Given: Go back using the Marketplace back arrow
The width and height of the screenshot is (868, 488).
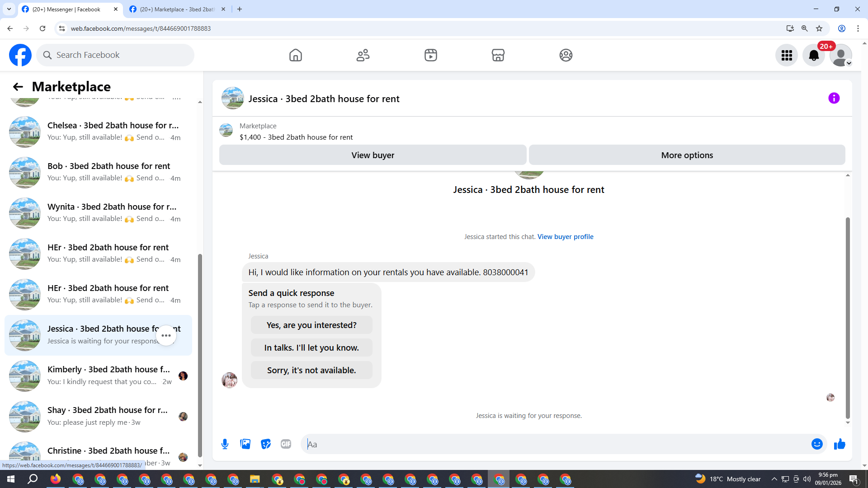Looking at the screenshot, I should (x=18, y=87).
